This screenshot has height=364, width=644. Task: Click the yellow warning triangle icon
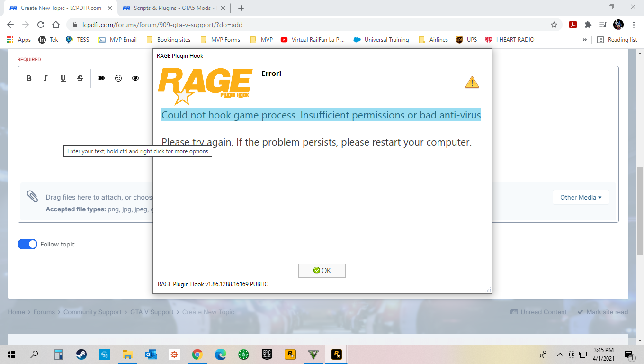click(x=472, y=82)
